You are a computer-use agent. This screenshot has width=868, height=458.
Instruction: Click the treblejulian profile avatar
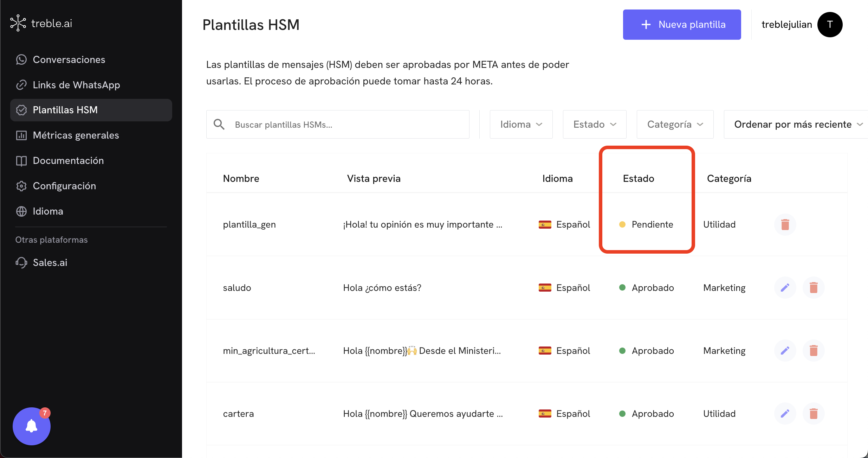[x=830, y=25]
